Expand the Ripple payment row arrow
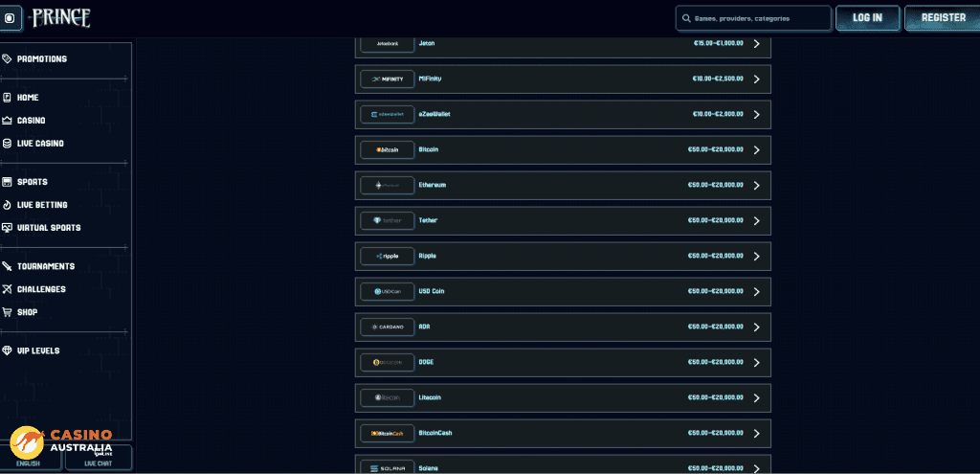 [x=756, y=257]
